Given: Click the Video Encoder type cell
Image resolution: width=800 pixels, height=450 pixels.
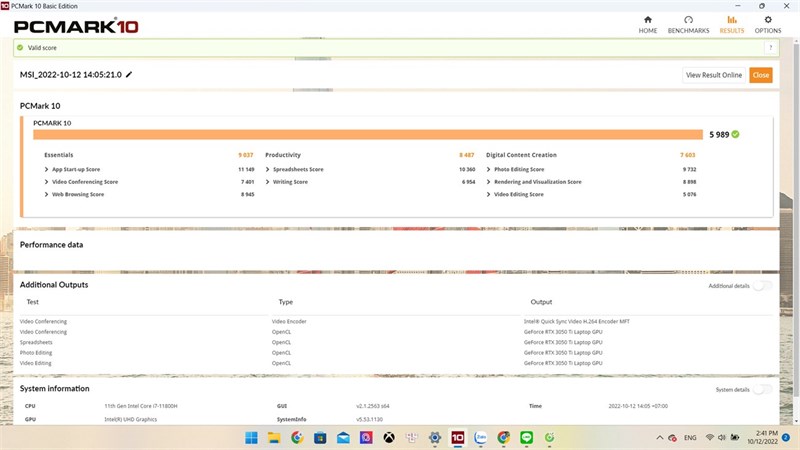Looking at the screenshot, I should pos(289,321).
